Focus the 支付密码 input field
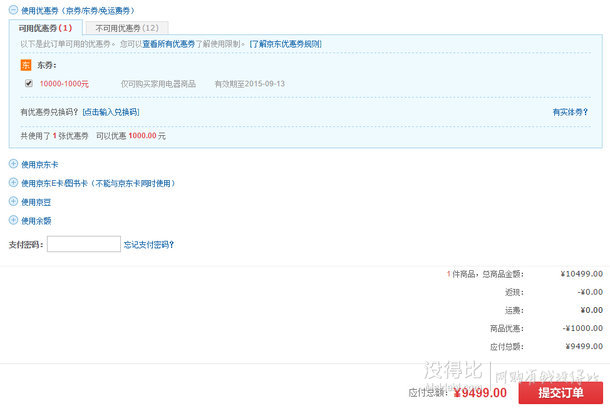The width and height of the screenshot is (610, 411). point(84,244)
